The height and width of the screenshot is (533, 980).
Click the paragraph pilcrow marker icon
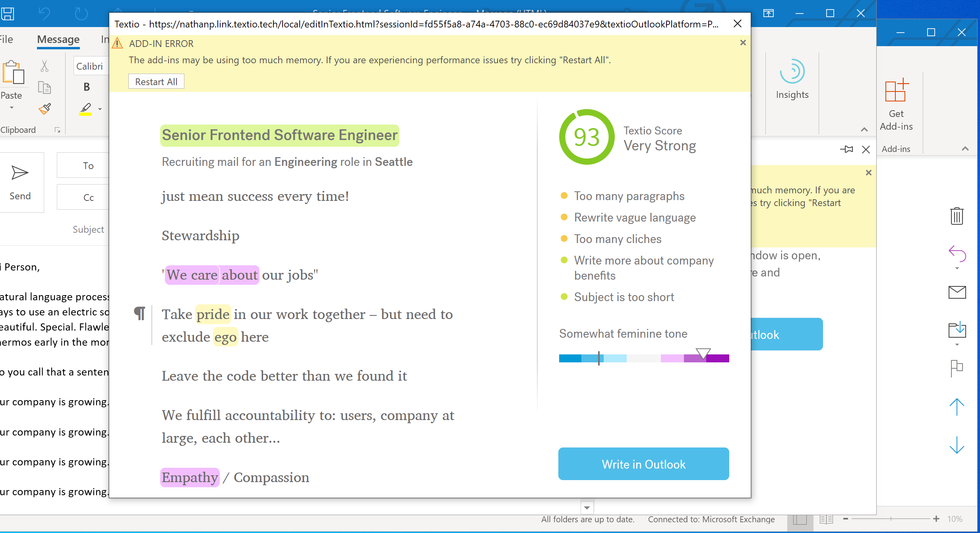(139, 313)
